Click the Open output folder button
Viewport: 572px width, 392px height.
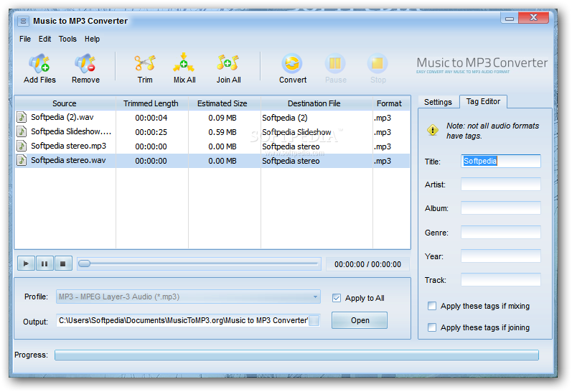point(360,320)
